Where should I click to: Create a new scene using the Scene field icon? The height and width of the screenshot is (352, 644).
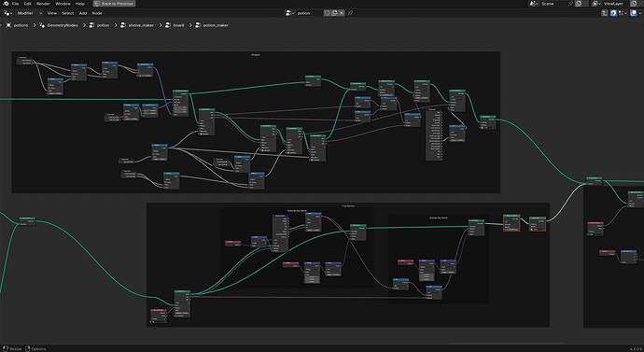tap(579, 4)
